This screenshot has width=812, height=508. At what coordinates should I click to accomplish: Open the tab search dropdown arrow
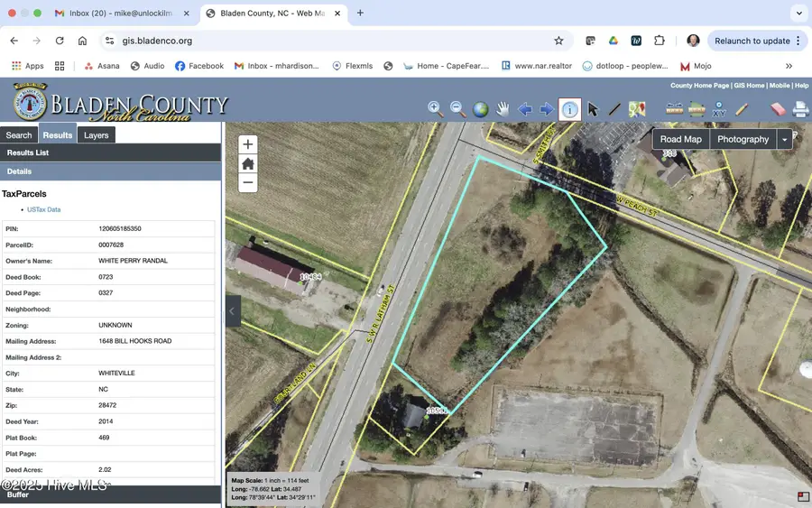tap(799, 13)
